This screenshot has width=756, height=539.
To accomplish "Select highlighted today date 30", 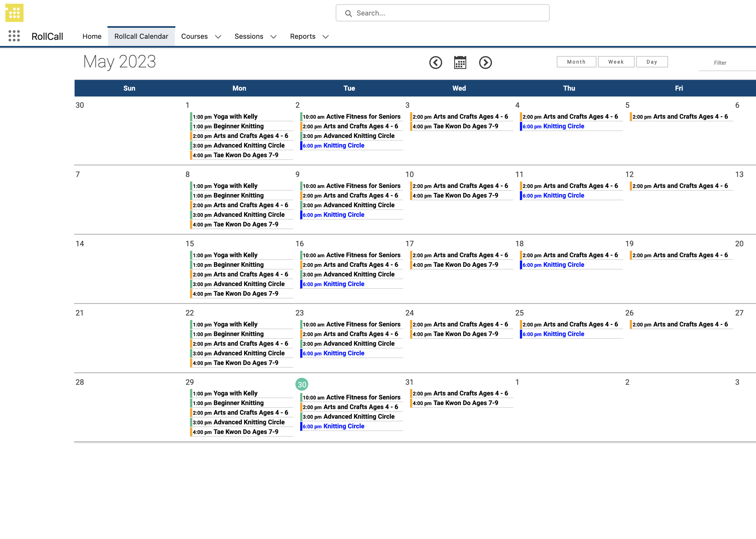I will (x=301, y=384).
